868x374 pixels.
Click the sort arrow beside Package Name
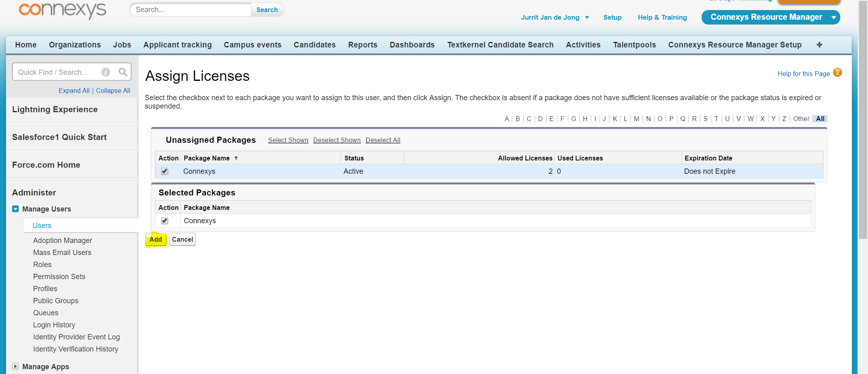click(x=236, y=158)
